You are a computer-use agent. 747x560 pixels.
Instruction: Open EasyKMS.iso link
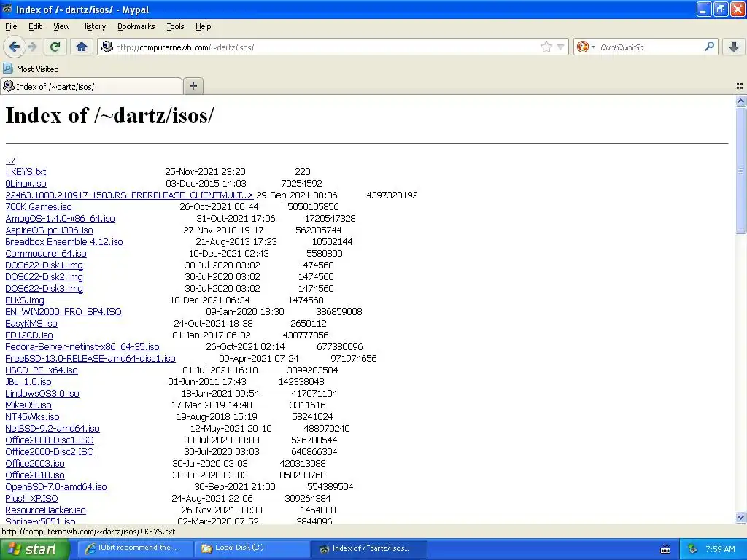pos(31,323)
